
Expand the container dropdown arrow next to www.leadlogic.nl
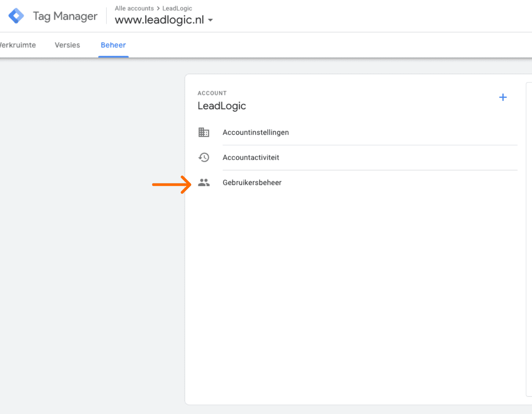pyautogui.click(x=211, y=20)
